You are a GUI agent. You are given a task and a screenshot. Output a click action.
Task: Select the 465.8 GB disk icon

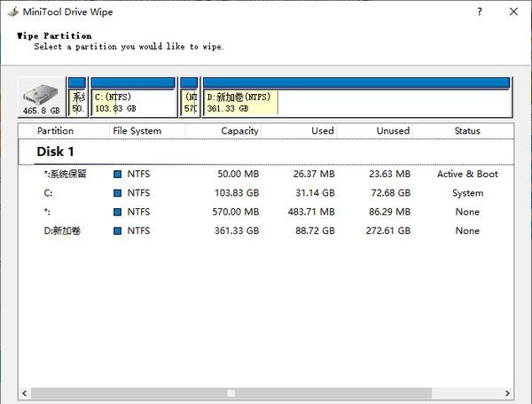[42, 97]
